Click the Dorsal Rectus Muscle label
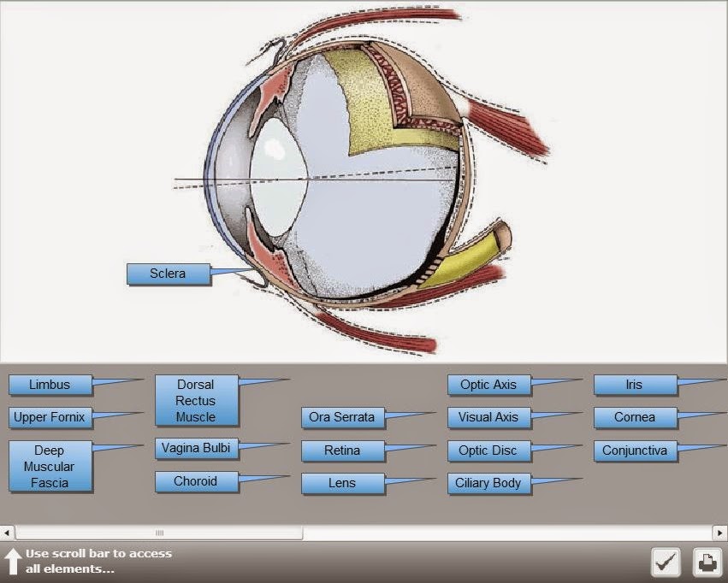The image size is (728, 583). 197,400
